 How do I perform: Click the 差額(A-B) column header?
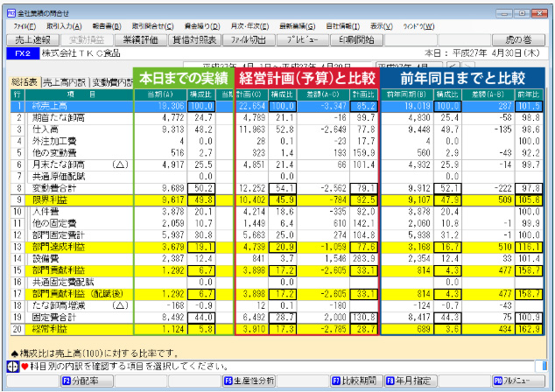tap(488, 94)
